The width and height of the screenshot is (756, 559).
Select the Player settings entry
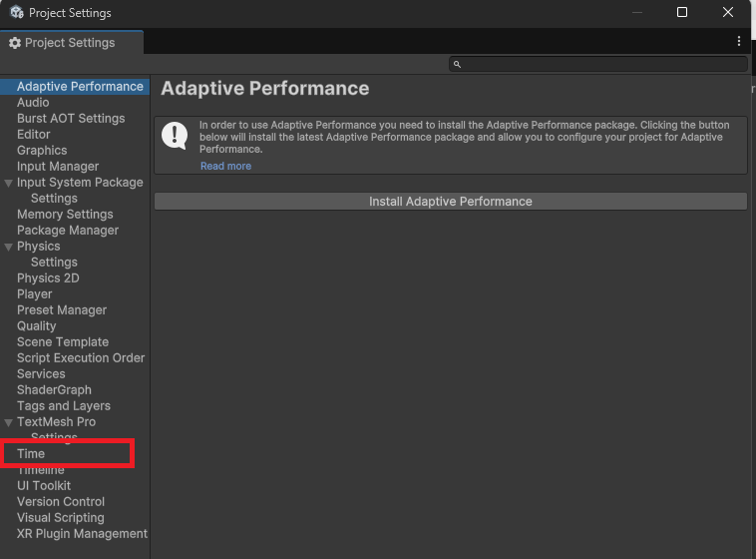point(35,294)
